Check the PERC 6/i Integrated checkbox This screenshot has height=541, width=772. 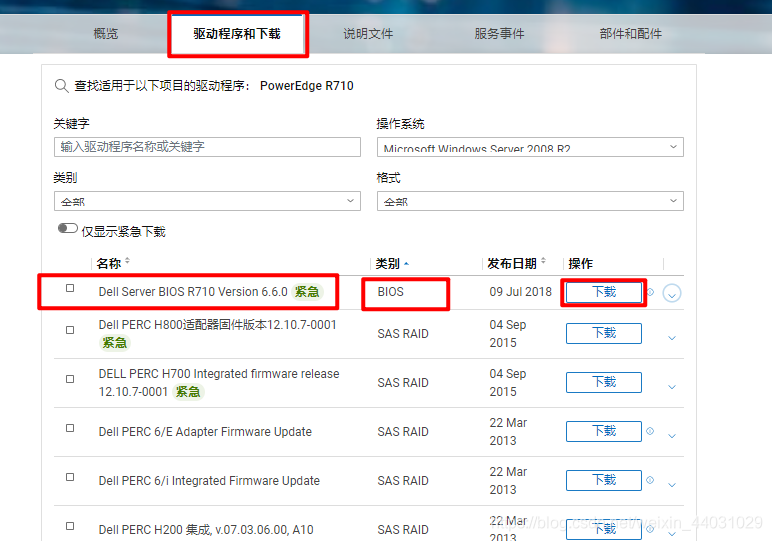coord(70,477)
